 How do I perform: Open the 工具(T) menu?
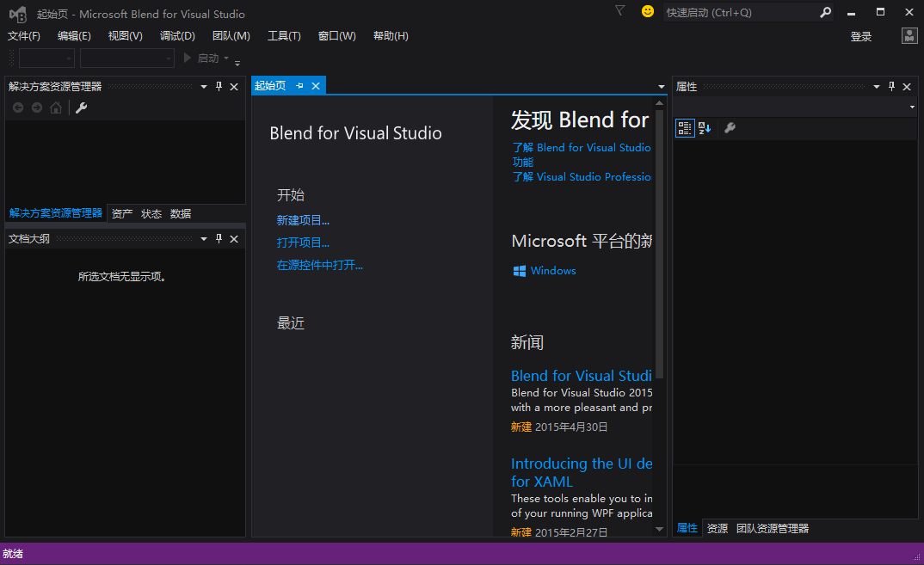coord(284,36)
